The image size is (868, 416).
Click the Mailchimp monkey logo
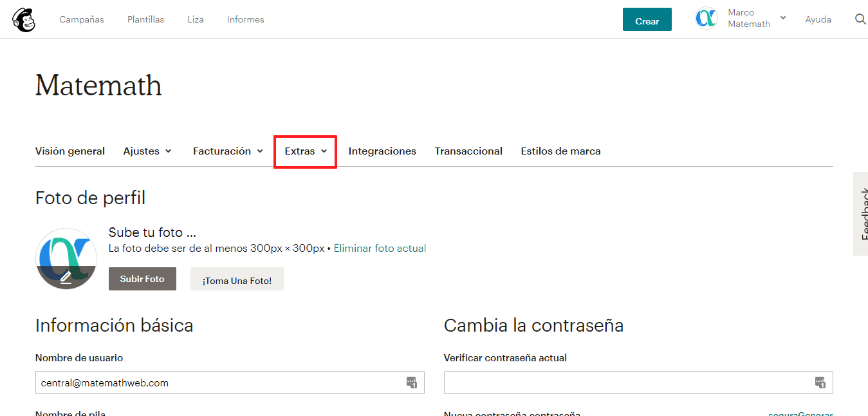pyautogui.click(x=24, y=20)
